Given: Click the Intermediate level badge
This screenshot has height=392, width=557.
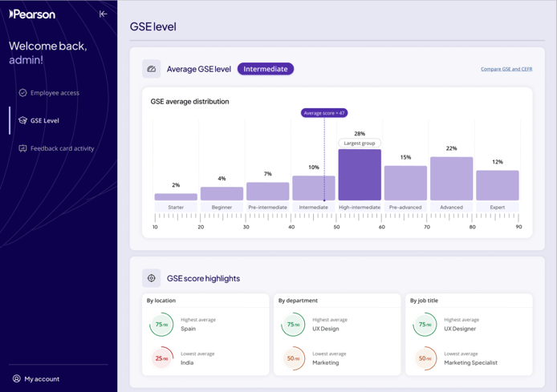Looking at the screenshot, I should [266, 69].
